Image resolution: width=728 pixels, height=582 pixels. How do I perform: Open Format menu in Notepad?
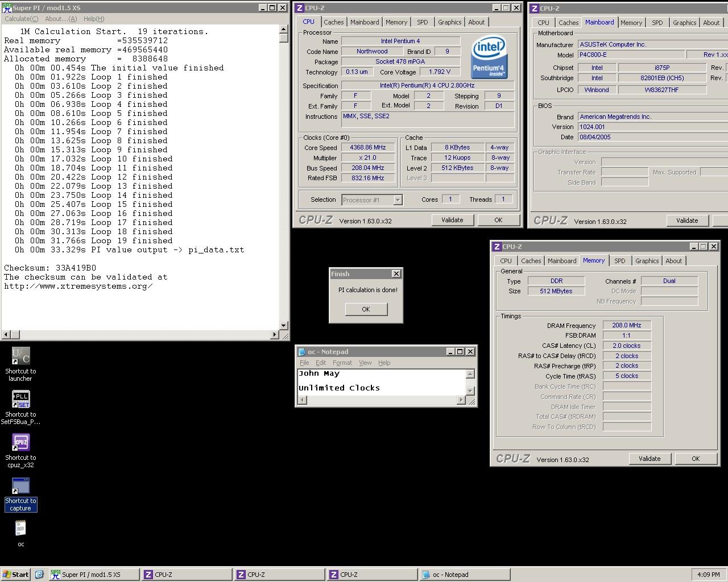coord(342,363)
